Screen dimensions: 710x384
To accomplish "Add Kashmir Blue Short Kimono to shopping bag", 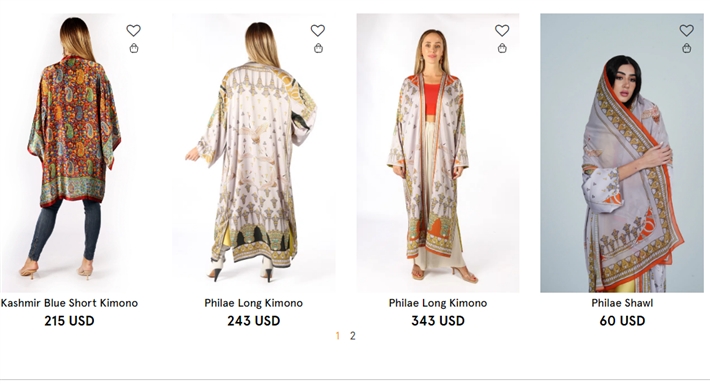I will coord(134,48).
